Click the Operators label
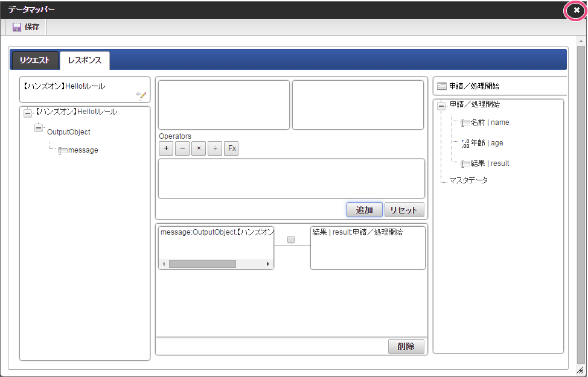588x377 pixels. [175, 136]
